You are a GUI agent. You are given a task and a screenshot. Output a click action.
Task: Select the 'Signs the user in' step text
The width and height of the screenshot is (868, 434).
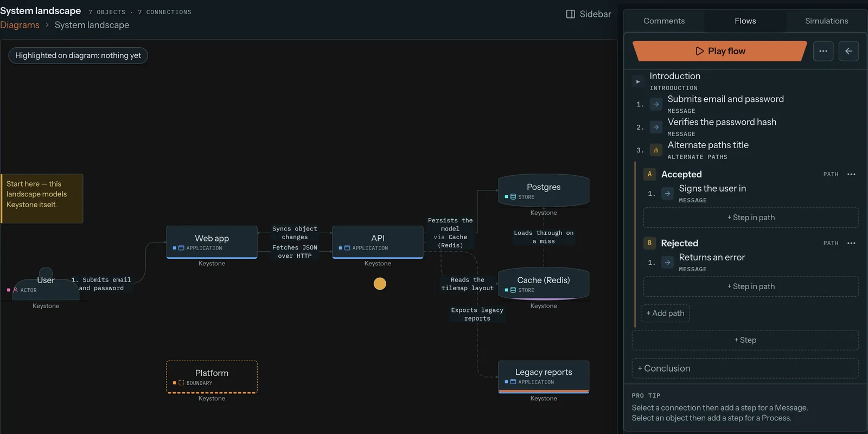pyautogui.click(x=712, y=188)
